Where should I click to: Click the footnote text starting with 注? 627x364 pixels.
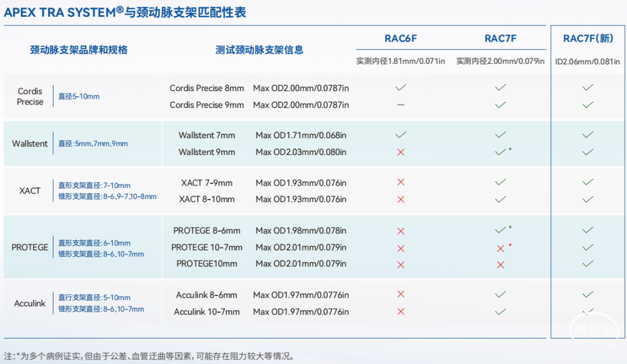[x=148, y=356]
